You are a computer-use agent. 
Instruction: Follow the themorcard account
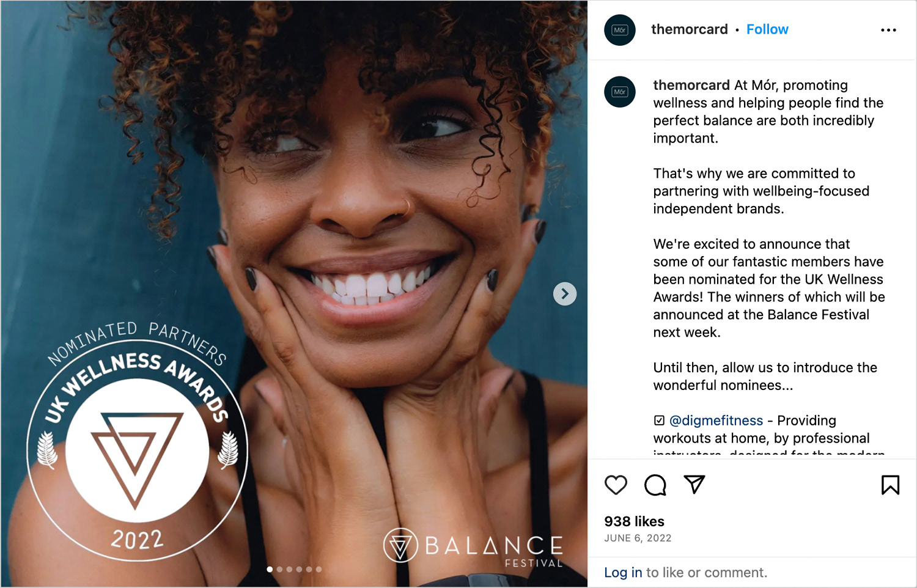(x=767, y=29)
